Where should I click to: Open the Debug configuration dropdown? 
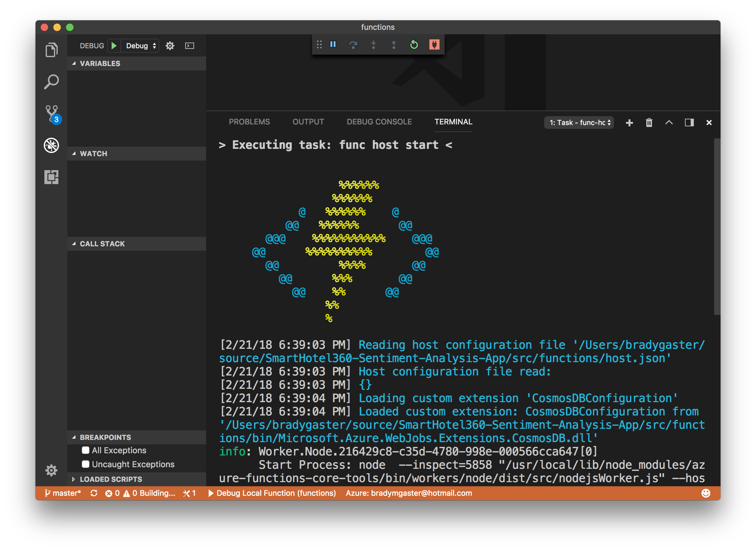pos(140,46)
